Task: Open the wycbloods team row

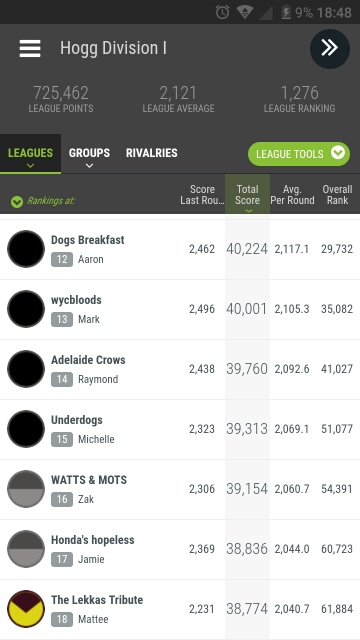Action: click(x=180, y=309)
